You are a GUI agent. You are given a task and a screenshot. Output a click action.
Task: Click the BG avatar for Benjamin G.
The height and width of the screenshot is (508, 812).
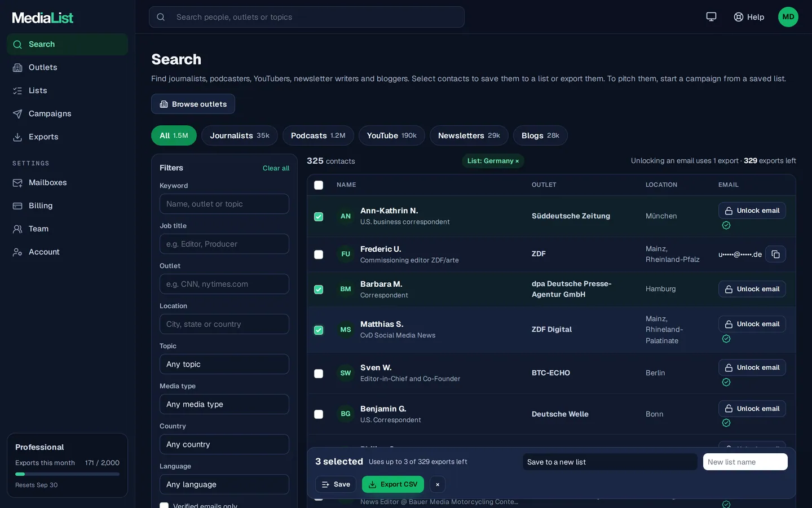[346, 414]
